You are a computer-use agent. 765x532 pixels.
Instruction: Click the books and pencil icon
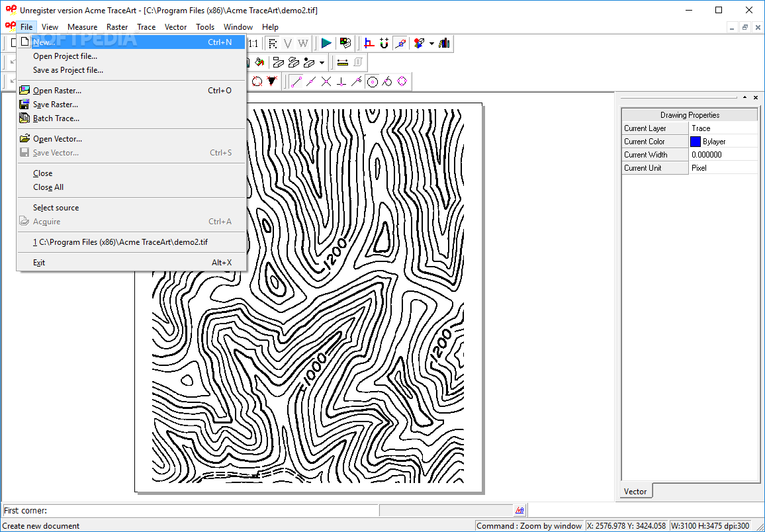pos(444,44)
